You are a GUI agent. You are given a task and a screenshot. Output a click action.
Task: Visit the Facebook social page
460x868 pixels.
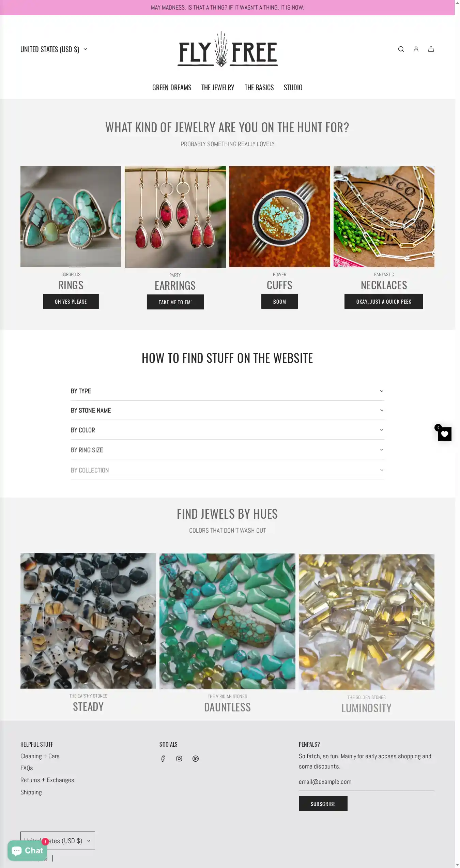[163, 758]
